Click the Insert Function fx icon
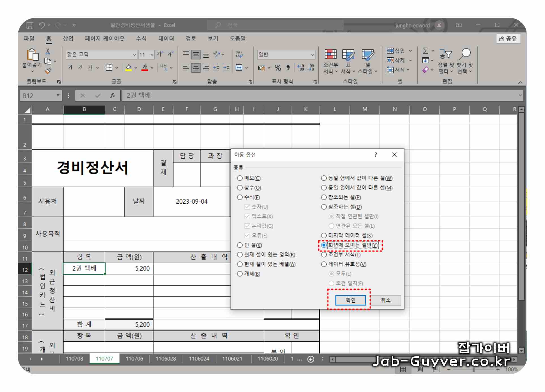545x392 pixels. [112, 96]
